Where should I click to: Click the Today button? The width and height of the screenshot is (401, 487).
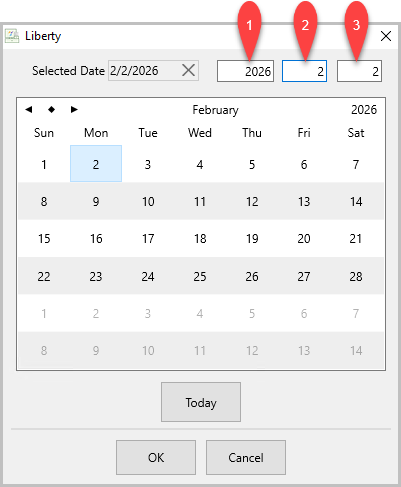pyautogui.click(x=201, y=402)
